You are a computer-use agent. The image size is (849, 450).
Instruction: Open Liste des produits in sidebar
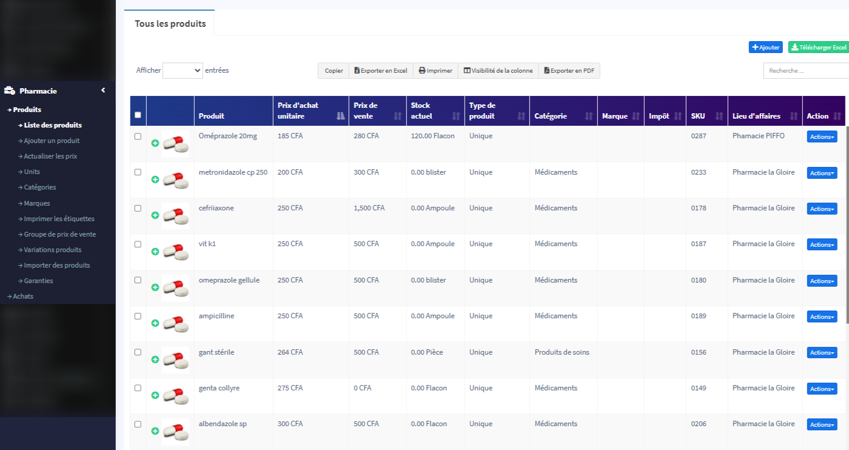(53, 125)
